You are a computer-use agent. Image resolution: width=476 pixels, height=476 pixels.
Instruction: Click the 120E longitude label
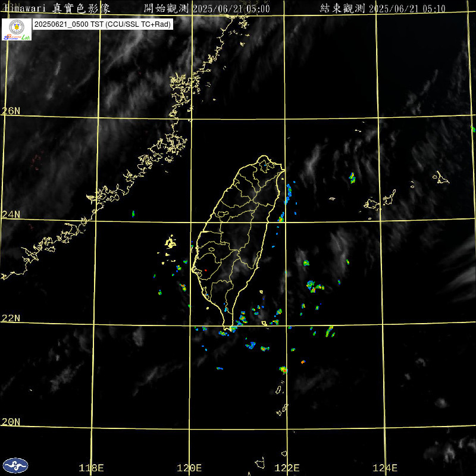[x=189, y=468]
